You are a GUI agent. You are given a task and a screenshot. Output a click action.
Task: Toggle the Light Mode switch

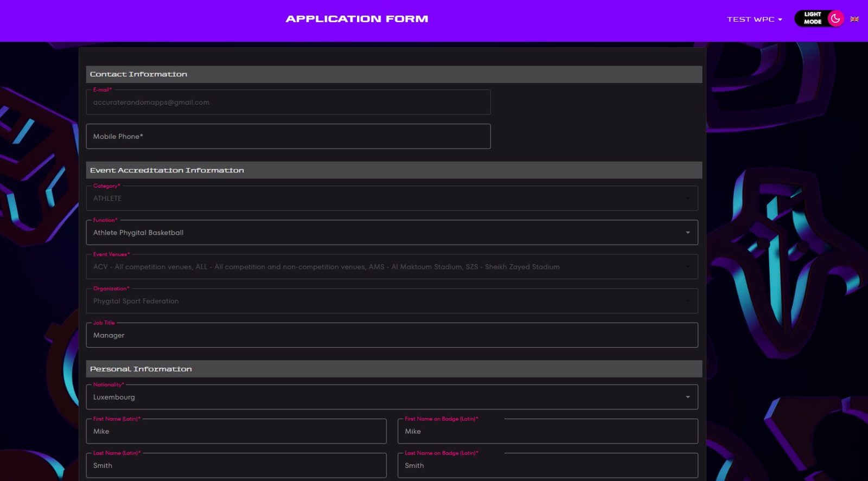(x=819, y=18)
